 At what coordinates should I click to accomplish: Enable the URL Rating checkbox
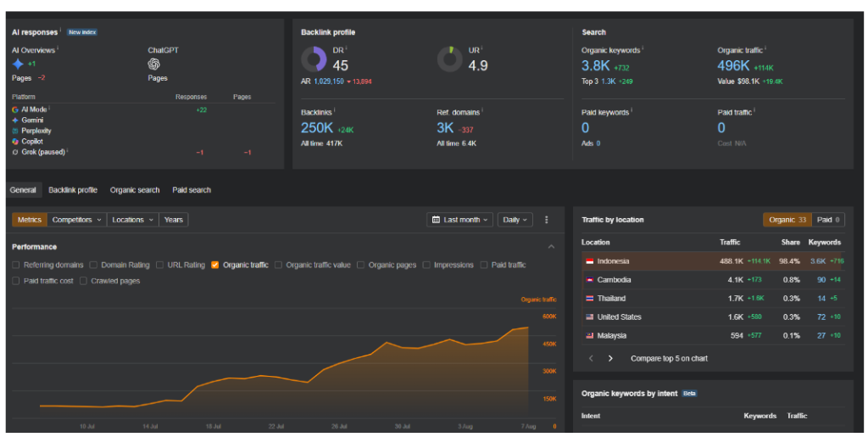click(159, 266)
